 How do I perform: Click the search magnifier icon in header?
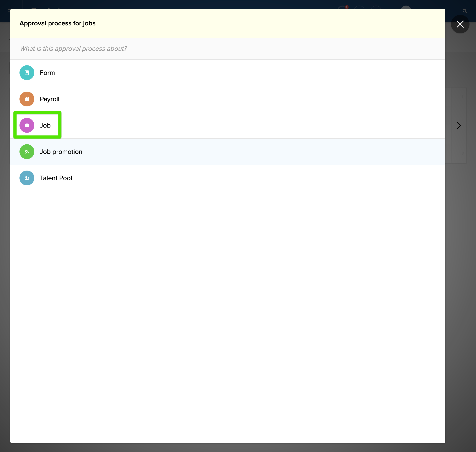tap(465, 11)
